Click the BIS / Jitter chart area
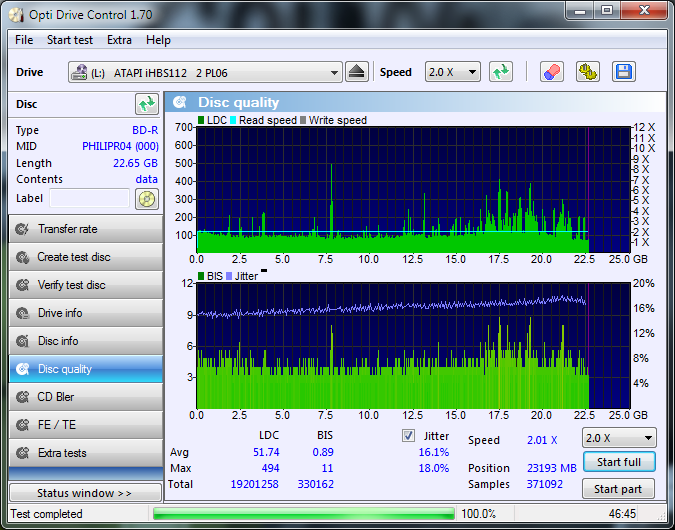This screenshot has width=675, height=530. pos(413,346)
